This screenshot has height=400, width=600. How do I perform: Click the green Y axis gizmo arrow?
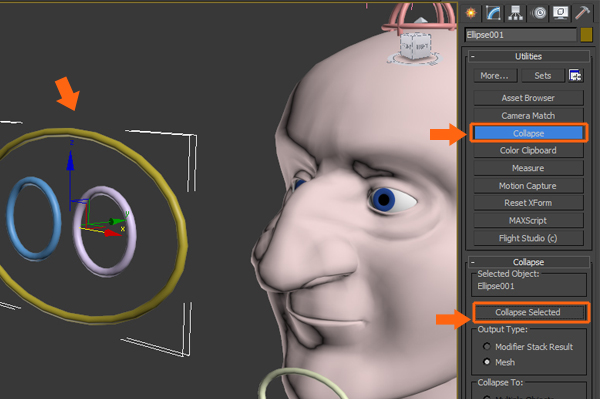pos(116,221)
